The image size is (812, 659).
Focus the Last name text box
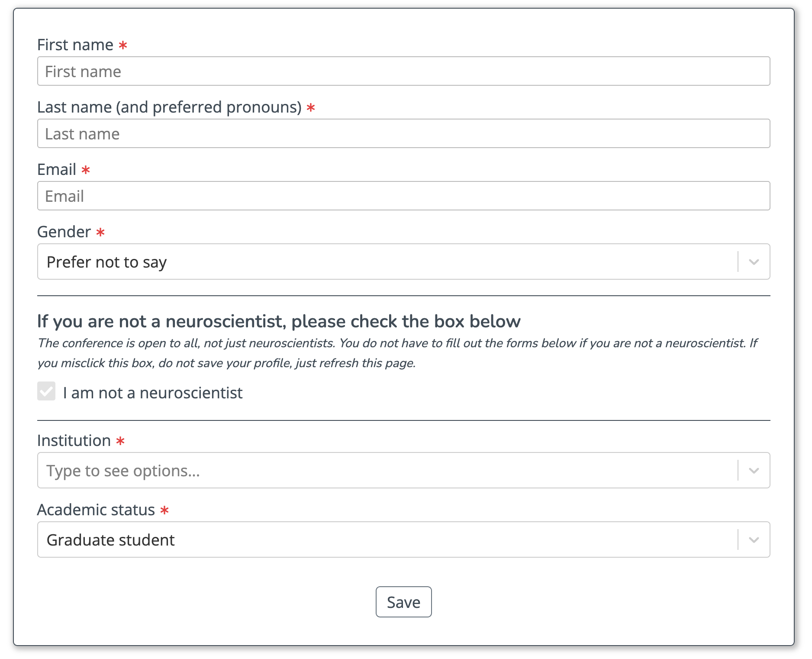403,134
